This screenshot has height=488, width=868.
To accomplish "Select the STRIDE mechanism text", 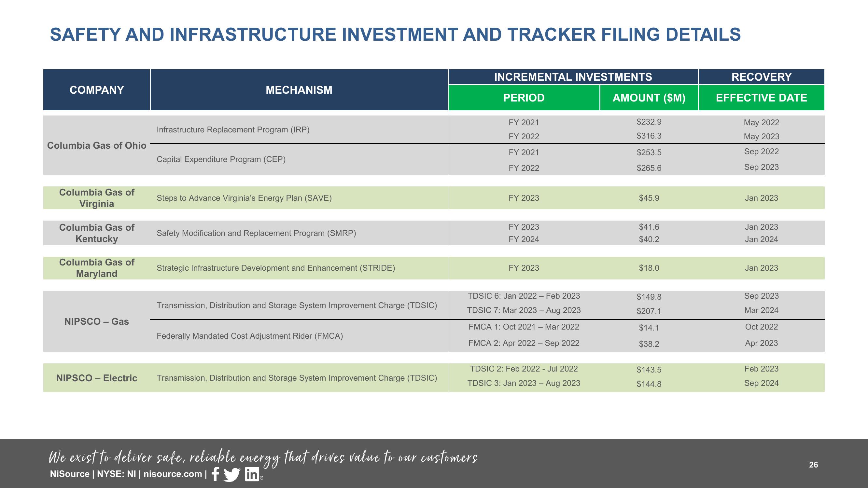I will pyautogui.click(x=276, y=268).
